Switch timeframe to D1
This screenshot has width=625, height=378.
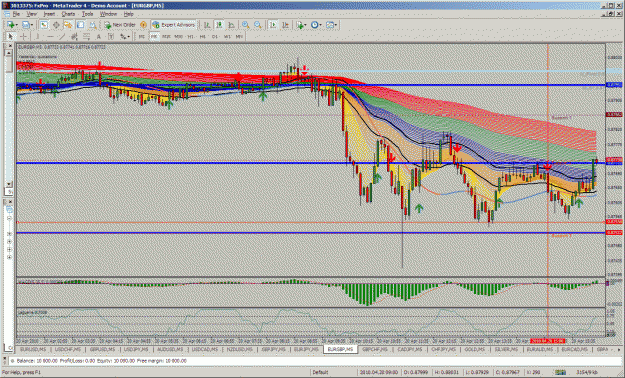click(x=215, y=37)
